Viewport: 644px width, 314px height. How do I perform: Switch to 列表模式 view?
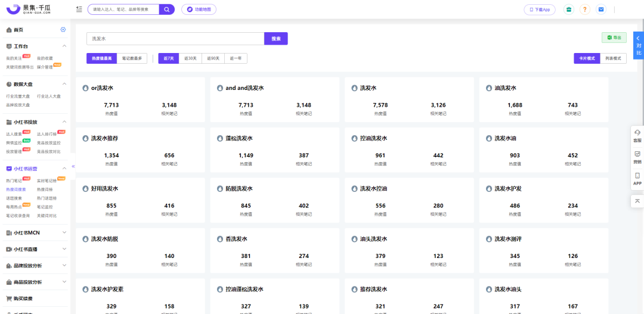click(x=613, y=58)
